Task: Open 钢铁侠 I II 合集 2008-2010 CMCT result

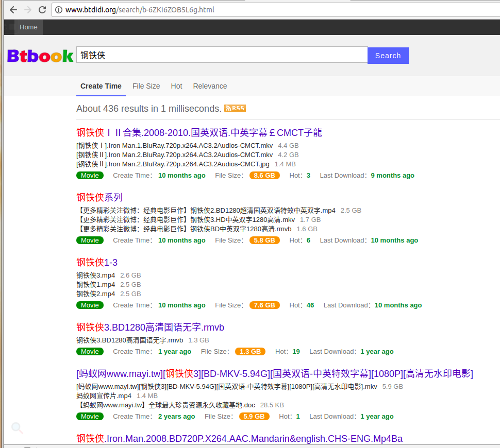Action: [x=199, y=132]
